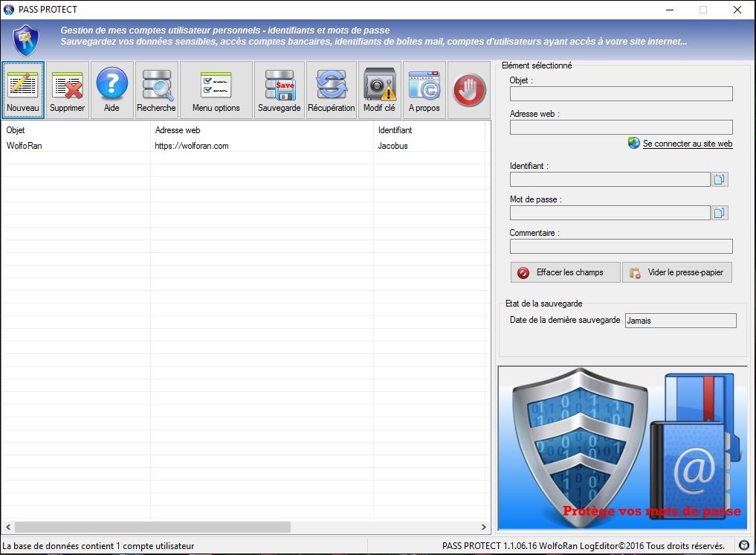Focus the Commentaire text field
Viewport: 756px width, 555px height.
click(x=621, y=246)
